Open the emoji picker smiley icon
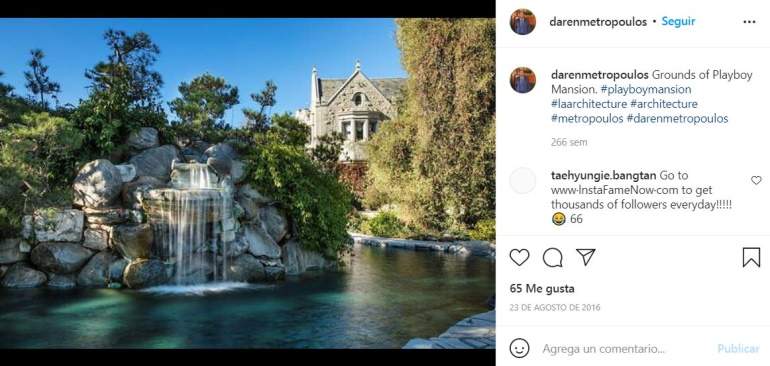The height and width of the screenshot is (366, 770). [x=520, y=348]
